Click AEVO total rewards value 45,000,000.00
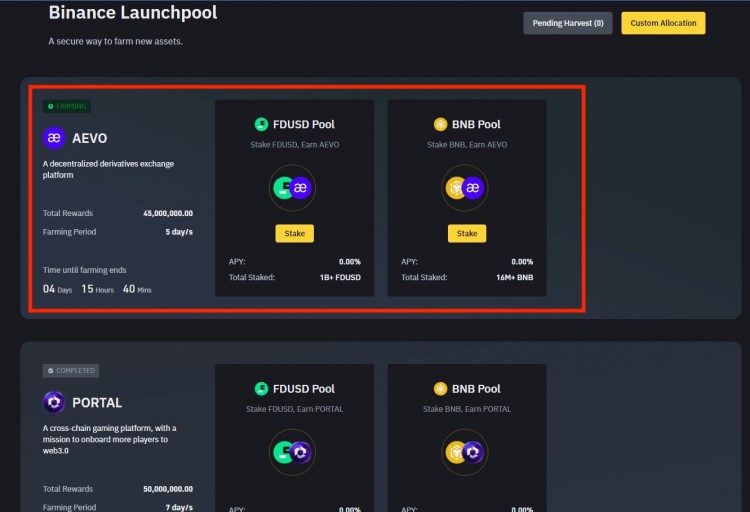 [168, 213]
